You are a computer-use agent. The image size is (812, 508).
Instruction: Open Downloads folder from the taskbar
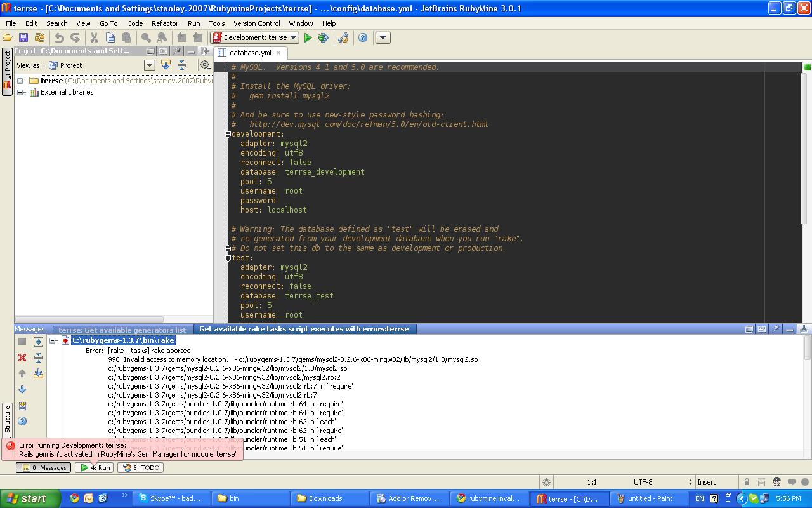click(331, 498)
